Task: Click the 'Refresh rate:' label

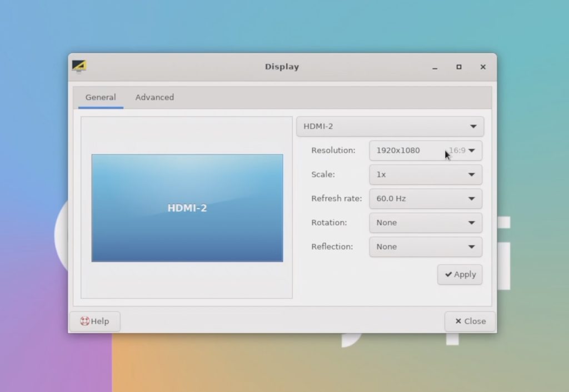Action: pyautogui.click(x=336, y=198)
